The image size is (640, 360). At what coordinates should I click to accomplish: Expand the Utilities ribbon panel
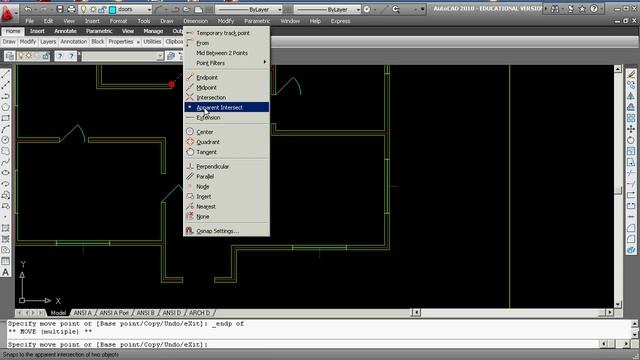pos(152,42)
